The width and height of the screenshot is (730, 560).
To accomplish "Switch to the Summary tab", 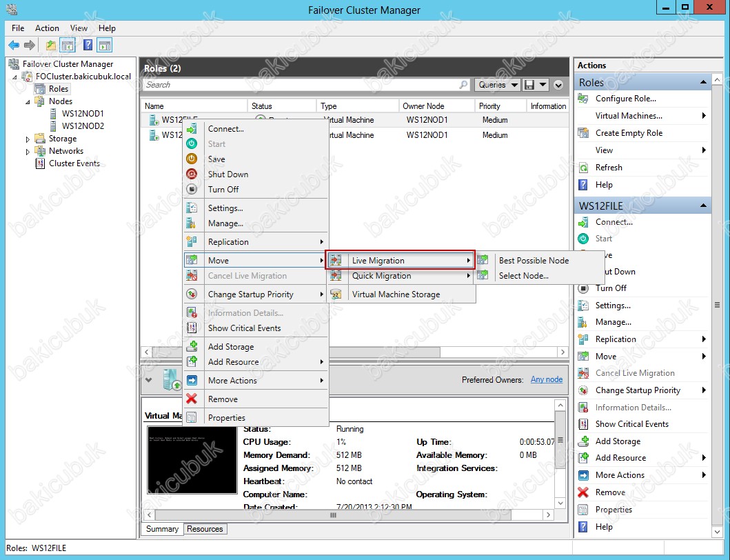I will (x=162, y=529).
